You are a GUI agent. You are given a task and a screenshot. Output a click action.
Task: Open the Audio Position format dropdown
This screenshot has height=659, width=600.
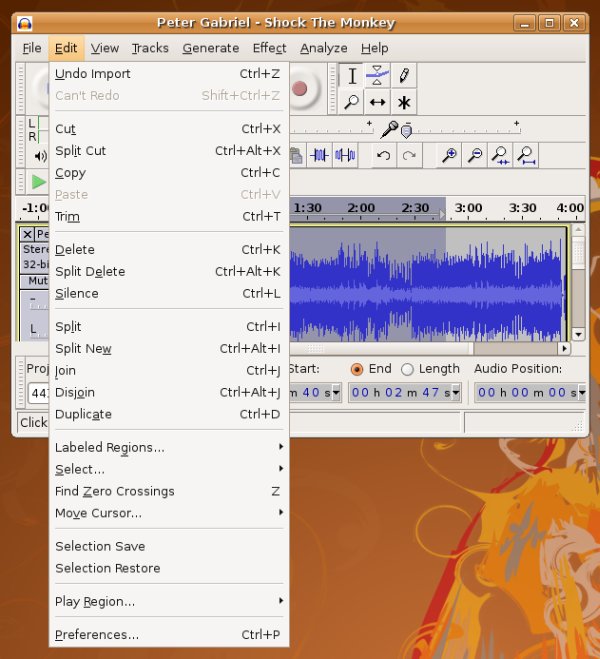pos(582,393)
